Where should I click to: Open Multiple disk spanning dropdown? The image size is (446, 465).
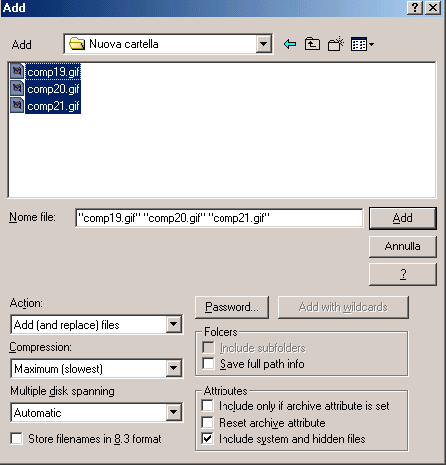click(x=173, y=412)
